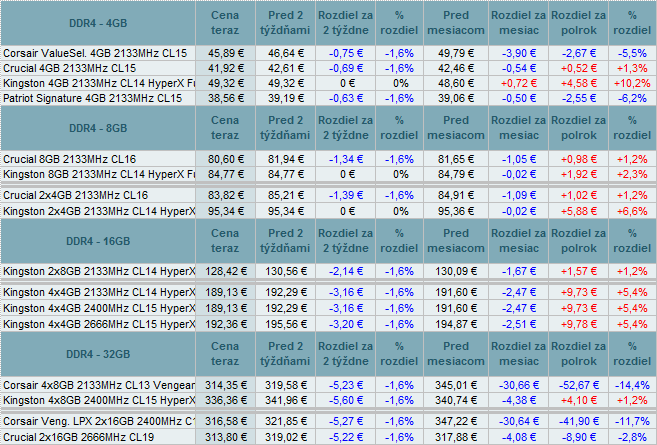
Task: Click the Kingston 2x4GB 2133MHz CL14 HyperX name
Action: 99,211
